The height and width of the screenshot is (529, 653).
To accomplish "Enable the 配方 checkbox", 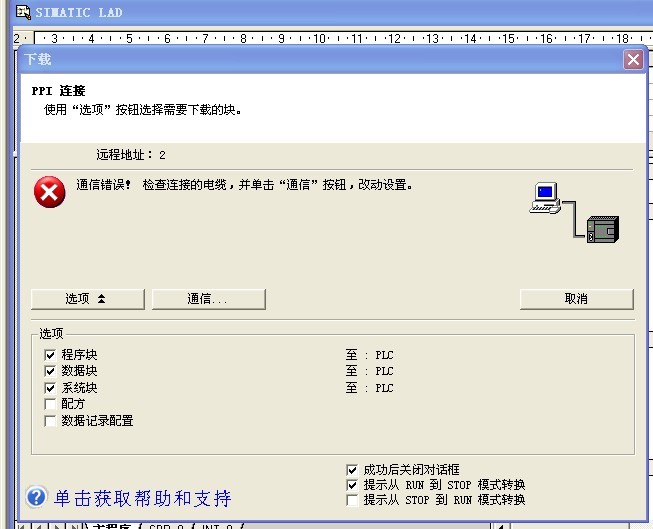I will point(50,404).
